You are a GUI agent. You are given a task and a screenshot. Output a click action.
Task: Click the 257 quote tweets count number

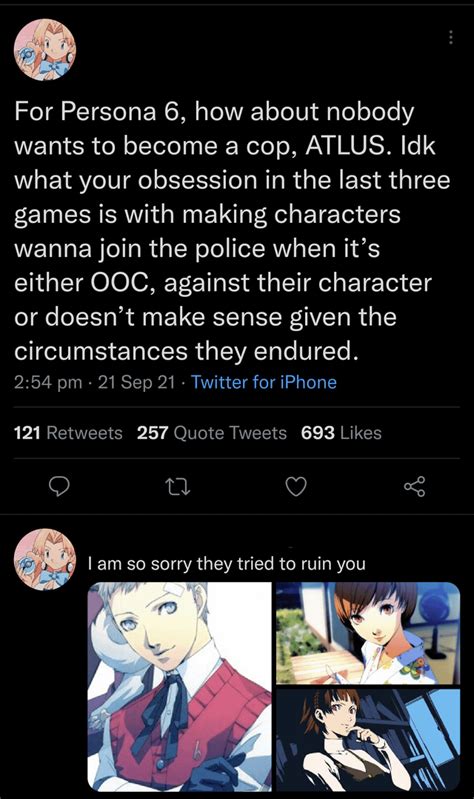152,433
